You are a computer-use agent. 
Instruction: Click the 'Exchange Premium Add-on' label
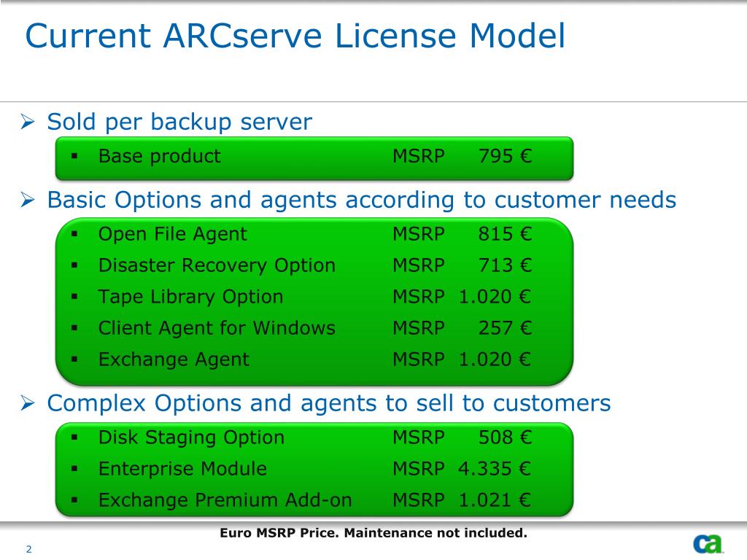[x=225, y=500]
